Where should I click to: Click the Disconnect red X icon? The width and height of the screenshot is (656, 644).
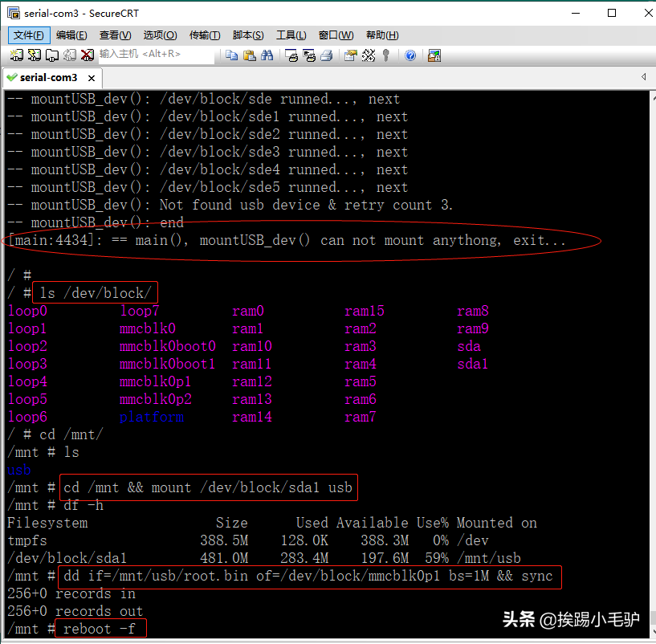pos(87,55)
